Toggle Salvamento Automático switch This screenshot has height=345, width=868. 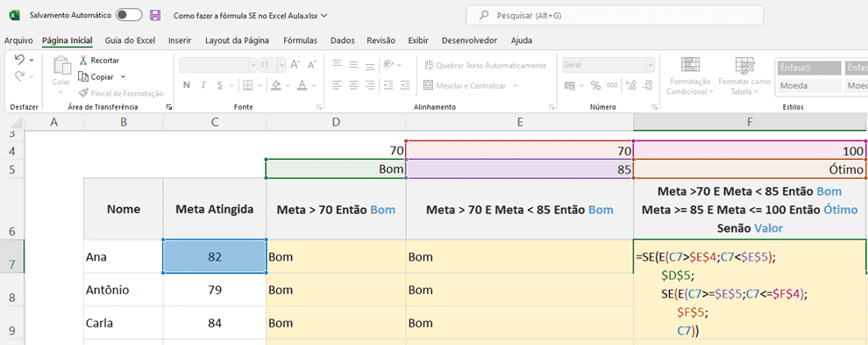pos(129,16)
